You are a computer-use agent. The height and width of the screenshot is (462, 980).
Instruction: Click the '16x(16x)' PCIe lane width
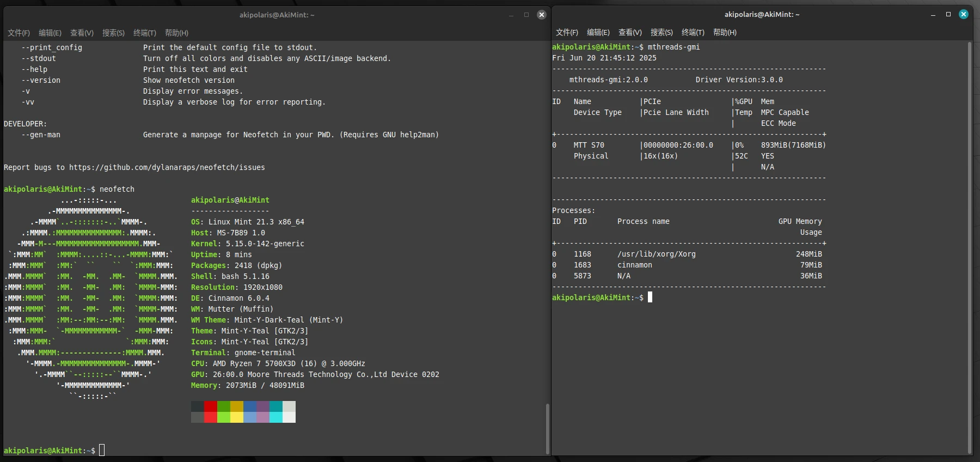[x=661, y=156]
